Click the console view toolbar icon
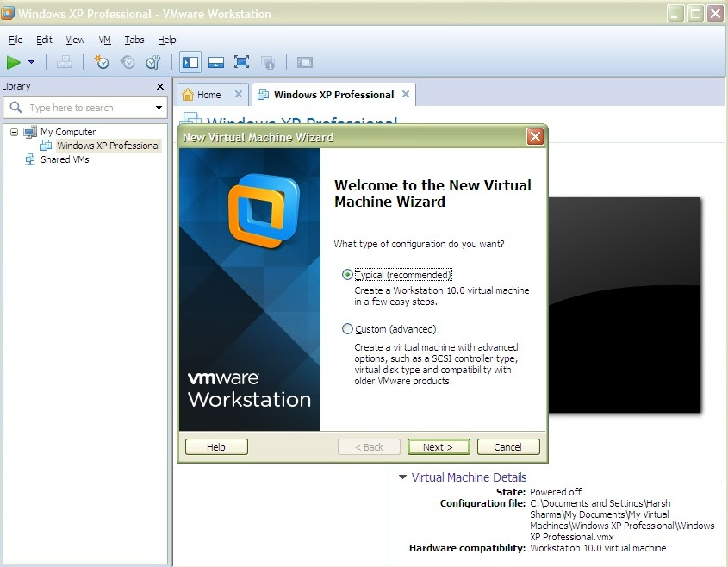This screenshot has width=728, height=567. coord(305,62)
